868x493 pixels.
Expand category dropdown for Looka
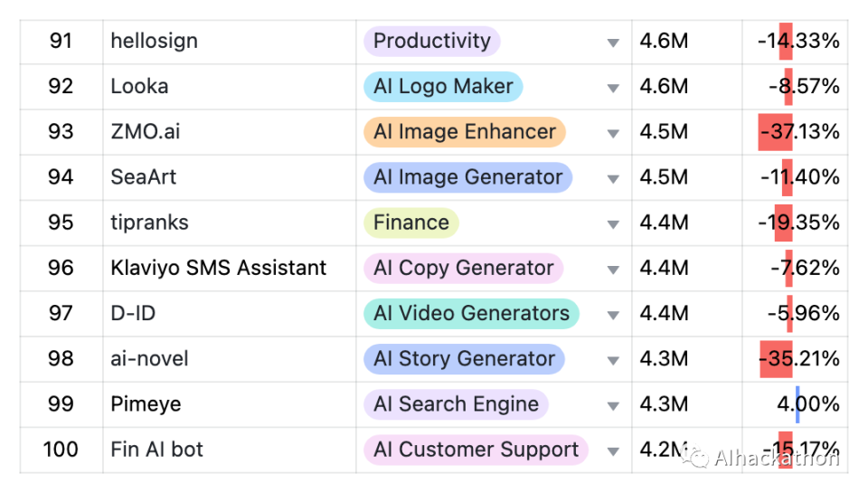coord(613,88)
